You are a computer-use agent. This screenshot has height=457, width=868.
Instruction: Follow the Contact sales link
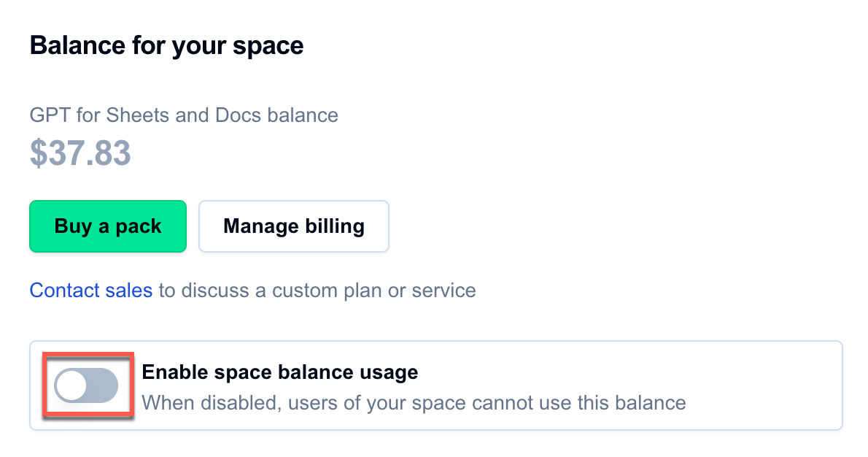91,291
